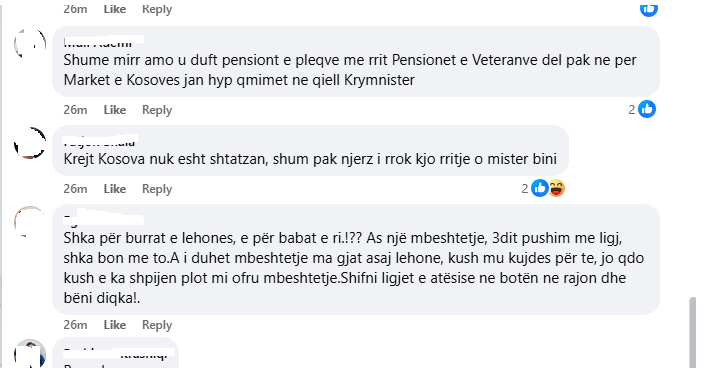The image size is (709, 380).
Task: Click laughing emoji reaction on mister bini comment
Action: pyautogui.click(x=557, y=188)
